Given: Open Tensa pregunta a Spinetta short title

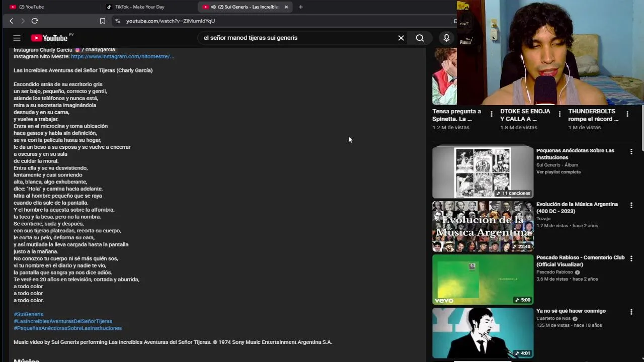Looking at the screenshot, I should (x=457, y=115).
